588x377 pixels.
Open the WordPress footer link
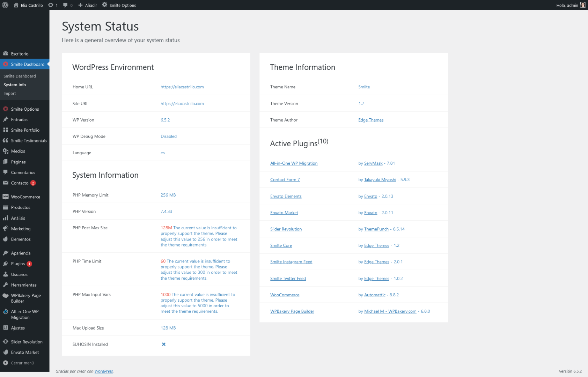click(x=104, y=371)
